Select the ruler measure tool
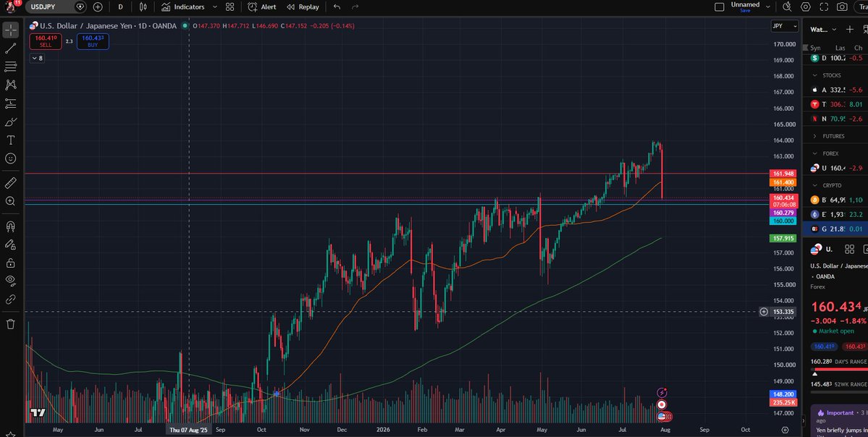The image size is (868, 437). [x=11, y=182]
